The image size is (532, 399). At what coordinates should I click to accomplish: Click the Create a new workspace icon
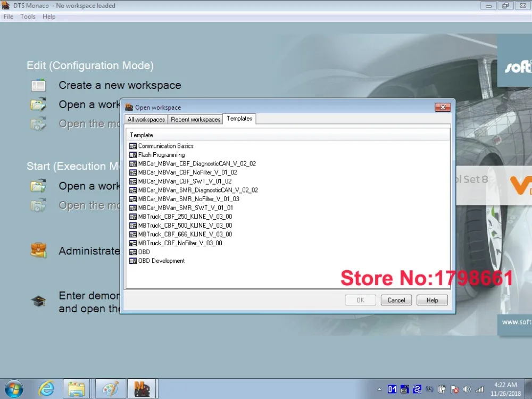(38, 86)
